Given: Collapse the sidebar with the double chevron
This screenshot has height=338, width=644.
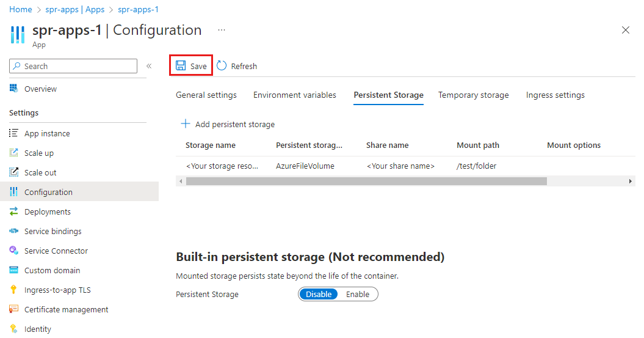Looking at the screenshot, I should click(149, 66).
